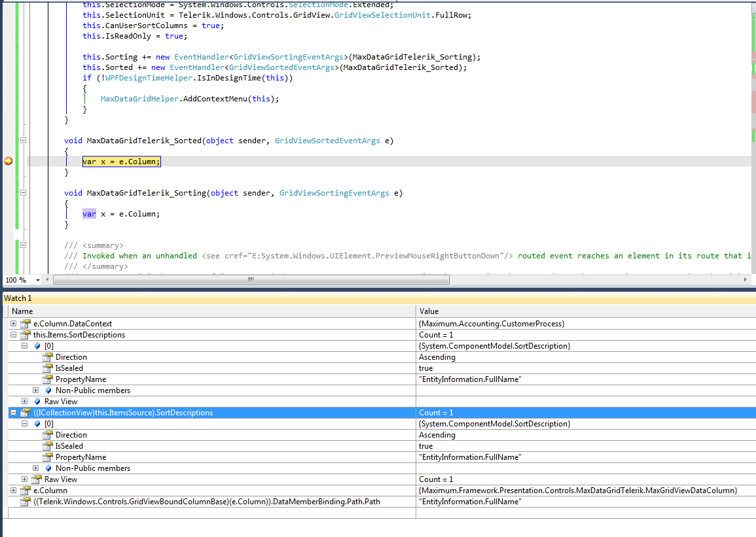Click MaxDataGridHelper class name in code
The height and width of the screenshot is (537, 756).
139,99
